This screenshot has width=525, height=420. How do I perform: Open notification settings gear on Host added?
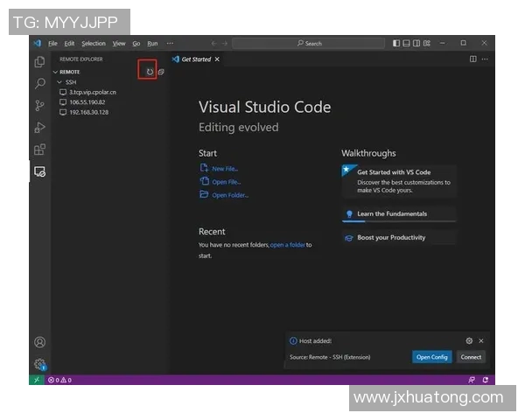pos(469,340)
